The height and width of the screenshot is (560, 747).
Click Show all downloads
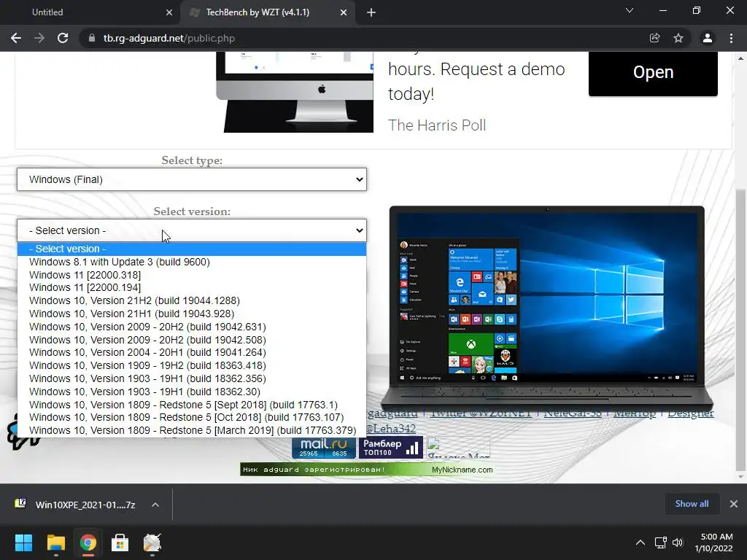pos(692,504)
